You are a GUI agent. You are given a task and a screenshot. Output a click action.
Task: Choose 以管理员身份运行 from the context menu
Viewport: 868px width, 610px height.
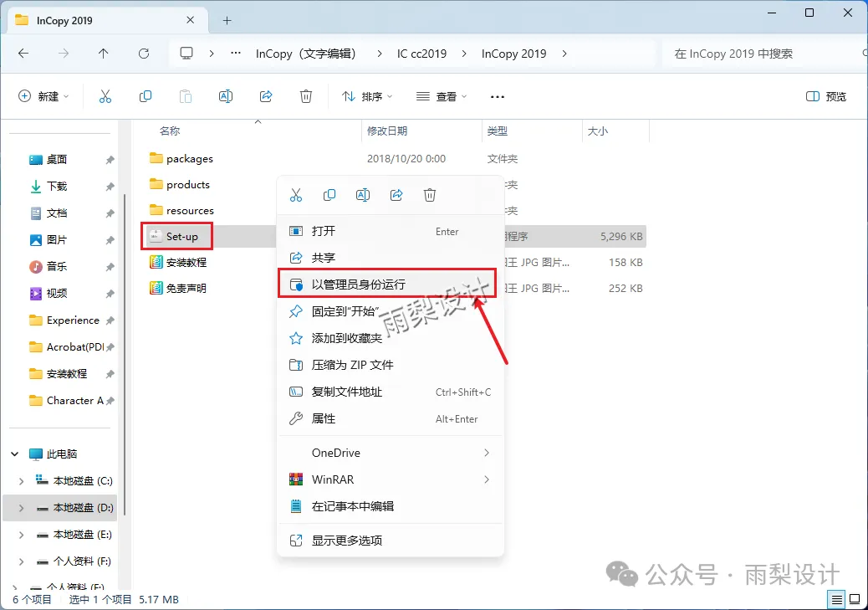386,284
